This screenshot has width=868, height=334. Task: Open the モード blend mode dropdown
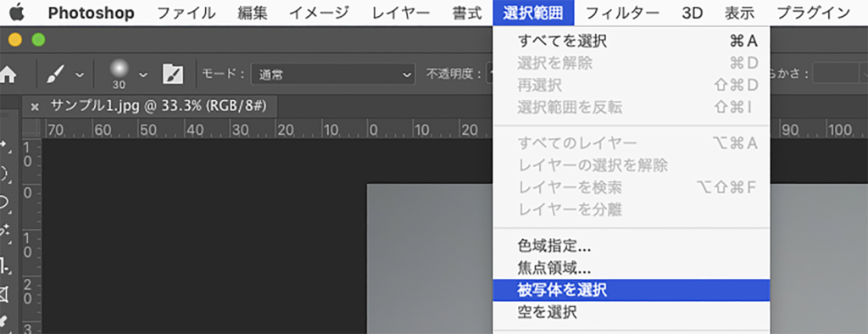click(x=332, y=75)
